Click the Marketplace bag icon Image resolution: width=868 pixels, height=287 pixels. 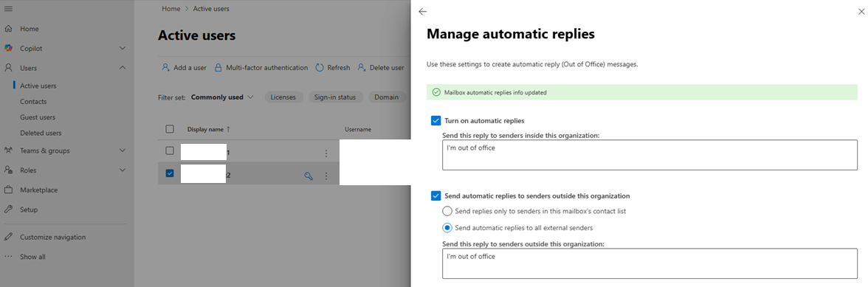click(x=8, y=190)
